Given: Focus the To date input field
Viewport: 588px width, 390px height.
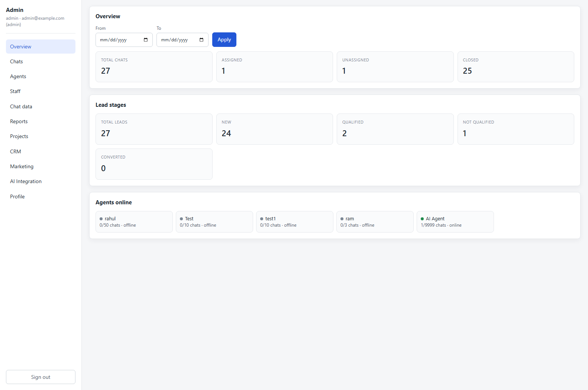Looking at the screenshot, I should pyautogui.click(x=182, y=40).
